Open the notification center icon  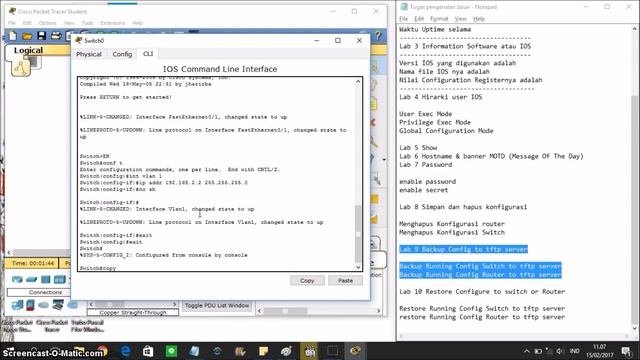pos(626,351)
